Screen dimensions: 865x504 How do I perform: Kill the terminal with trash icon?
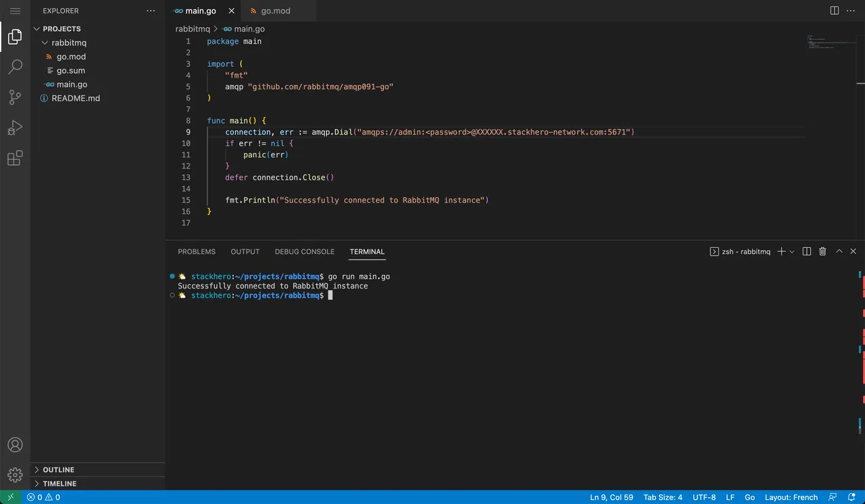coord(822,251)
